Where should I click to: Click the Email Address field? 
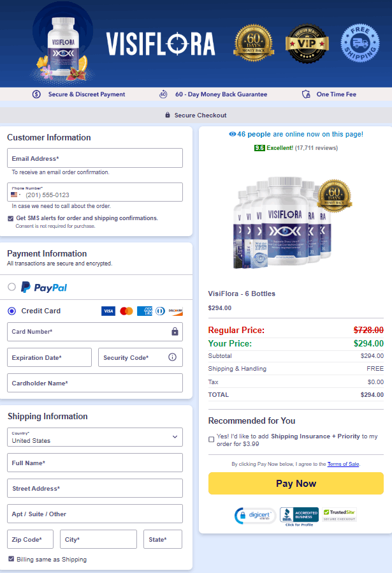pyautogui.click(x=95, y=158)
